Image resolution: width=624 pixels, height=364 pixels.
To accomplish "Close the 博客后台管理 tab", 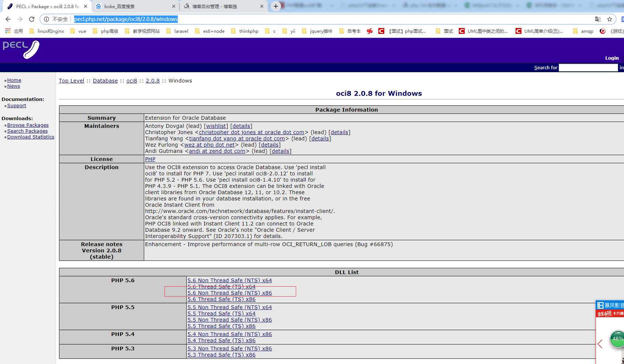I will 262,6.
